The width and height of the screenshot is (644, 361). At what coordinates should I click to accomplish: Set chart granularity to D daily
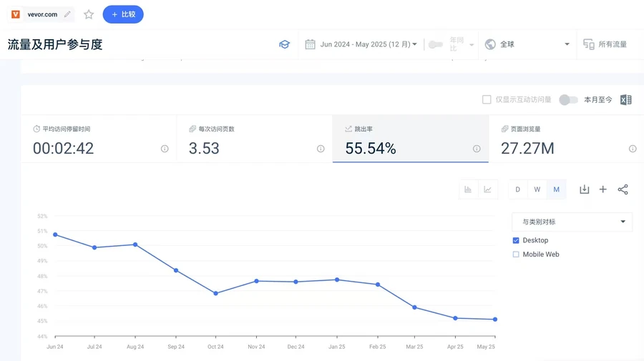tap(517, 189)
